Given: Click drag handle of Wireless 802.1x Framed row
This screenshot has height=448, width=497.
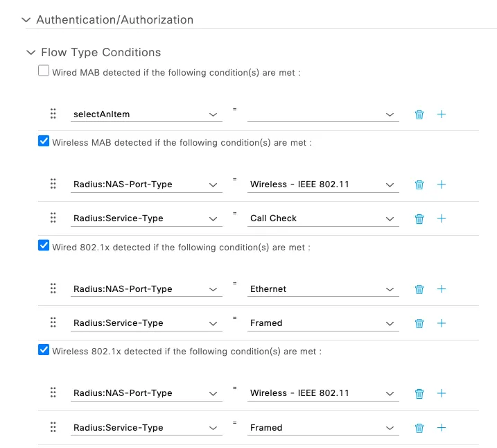Looking at the screenshot, I should click(53, 427).
